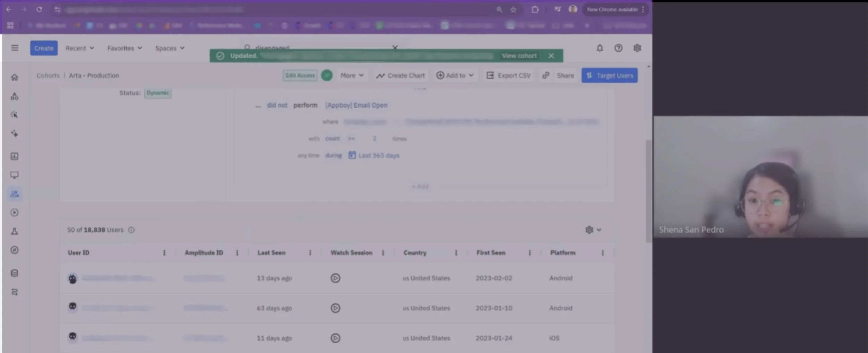The height and width of the screenshot is (353, 868).
Task: Go back in Chrome browser
Action: pyautogui.click(x=9, y=9)
